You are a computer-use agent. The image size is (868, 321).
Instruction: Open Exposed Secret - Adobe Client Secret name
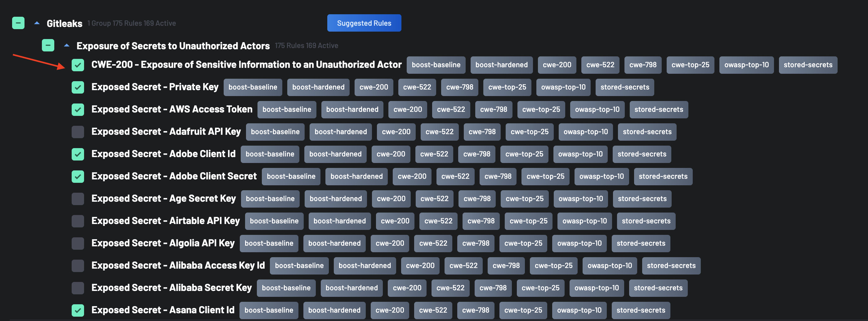(174, 176)
